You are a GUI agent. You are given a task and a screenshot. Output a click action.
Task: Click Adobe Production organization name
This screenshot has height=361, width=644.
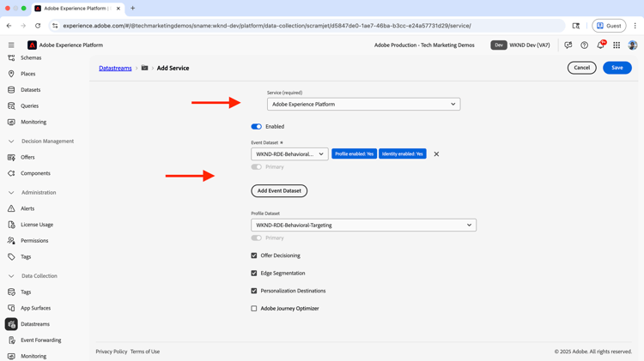point(424,45)
